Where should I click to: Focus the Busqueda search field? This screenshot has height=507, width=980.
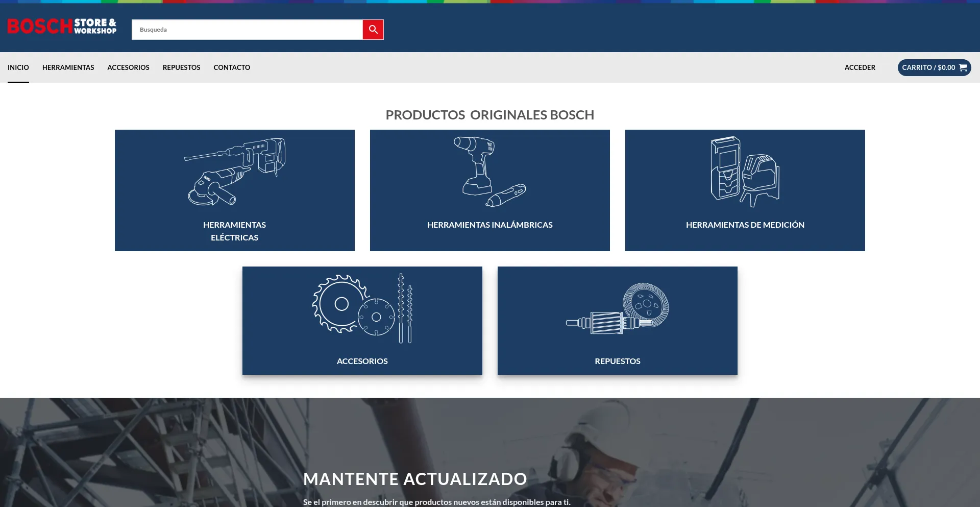247,30
